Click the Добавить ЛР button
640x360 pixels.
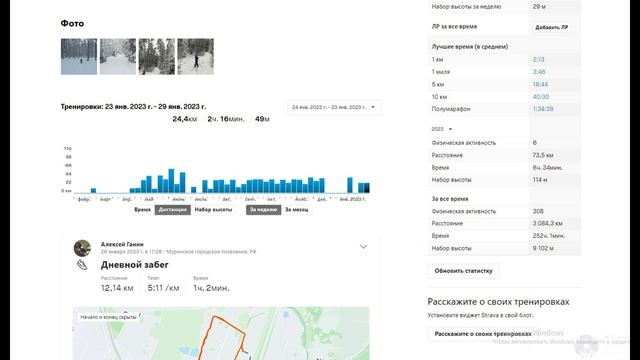coord(551,27)
